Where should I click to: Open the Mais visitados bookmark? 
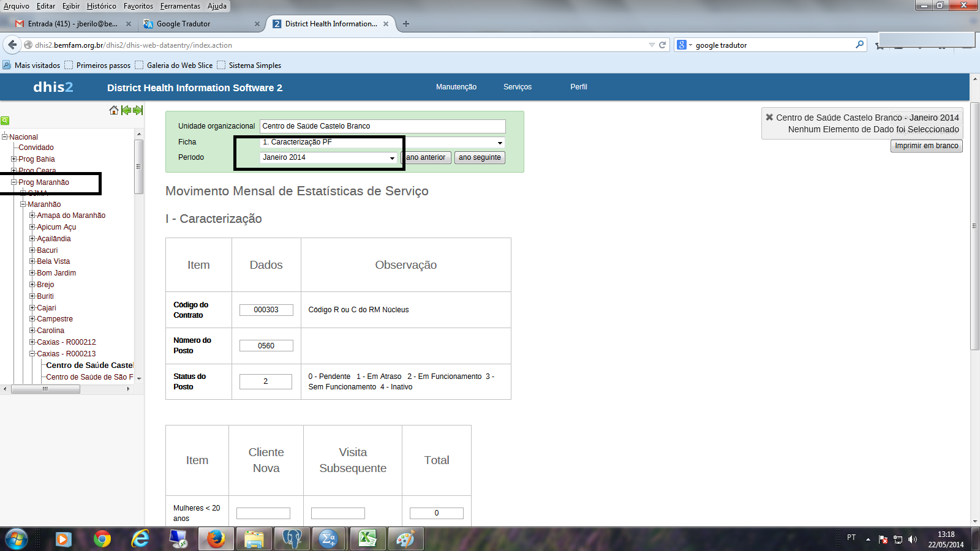point(32,66)
